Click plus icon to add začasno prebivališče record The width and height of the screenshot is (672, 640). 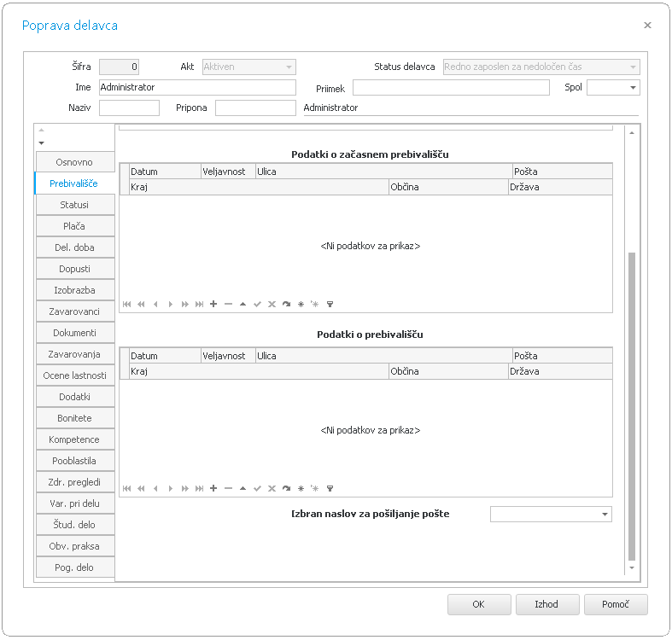coord(213,304)
